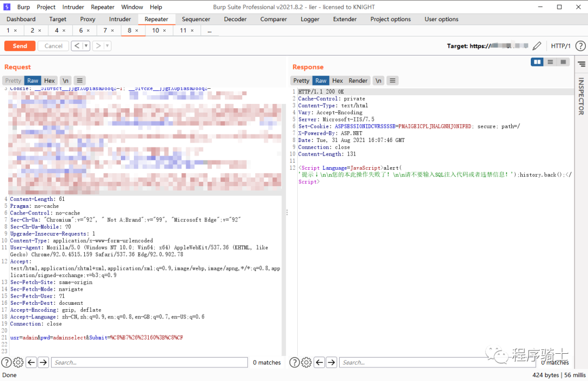Click response search help question icon
Screen dimensions: 588x381
click(294, 362)
